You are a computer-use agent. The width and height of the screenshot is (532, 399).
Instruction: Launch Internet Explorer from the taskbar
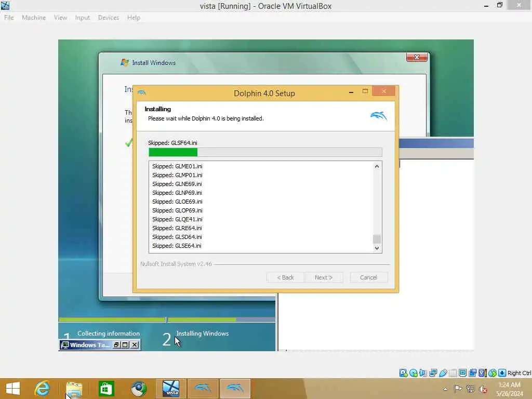click(x=42, y=389)
